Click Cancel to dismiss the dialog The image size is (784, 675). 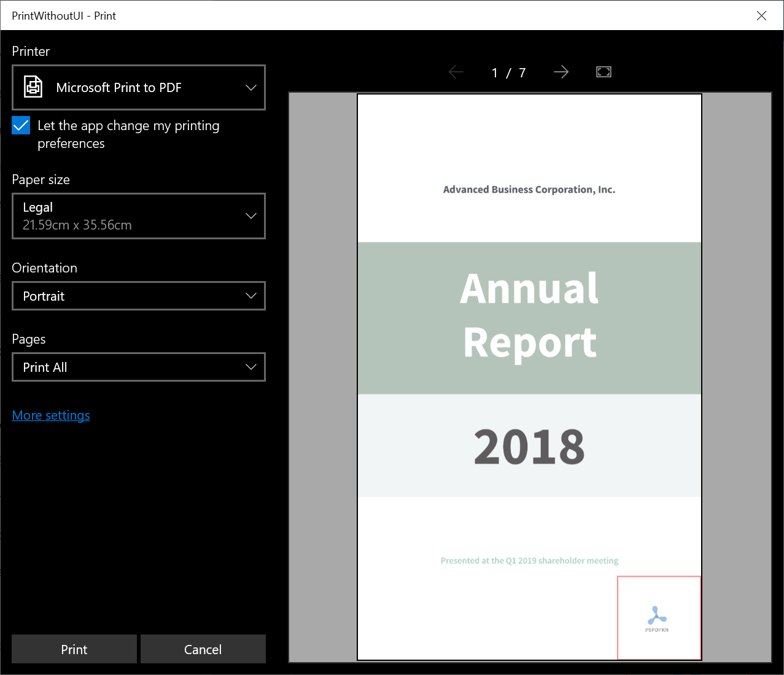203,649
